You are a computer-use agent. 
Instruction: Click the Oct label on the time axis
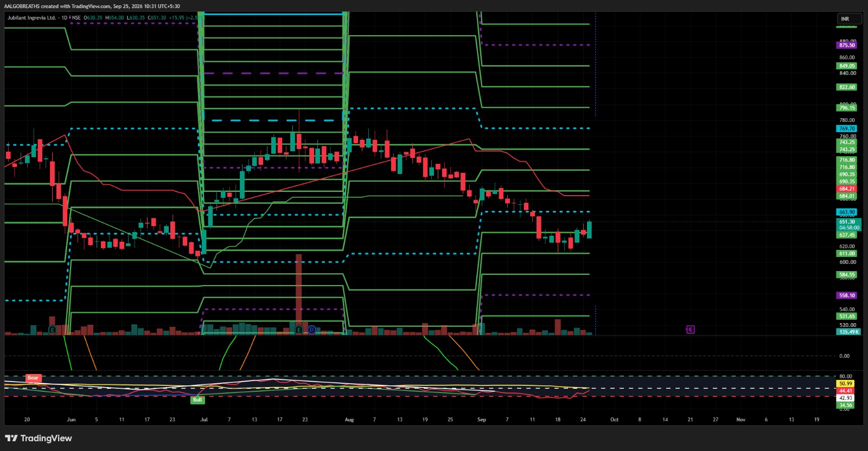point(614,420)
